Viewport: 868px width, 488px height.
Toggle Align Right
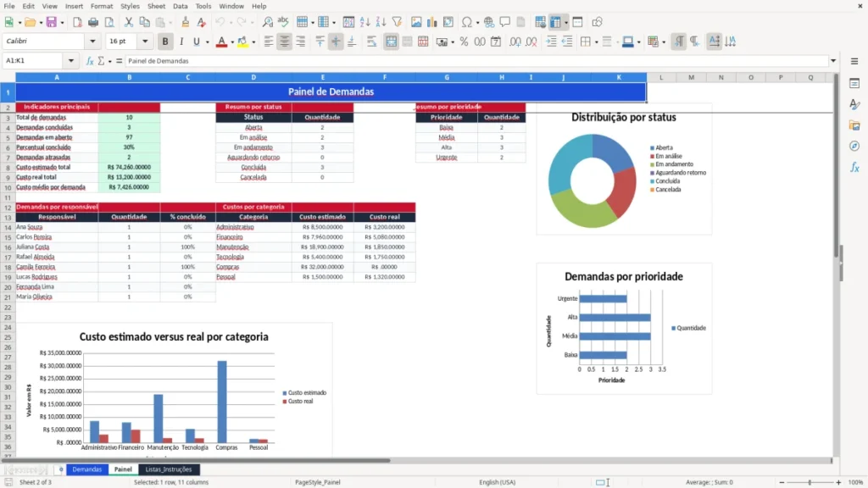pyautogui.click(x=301, y=42)
